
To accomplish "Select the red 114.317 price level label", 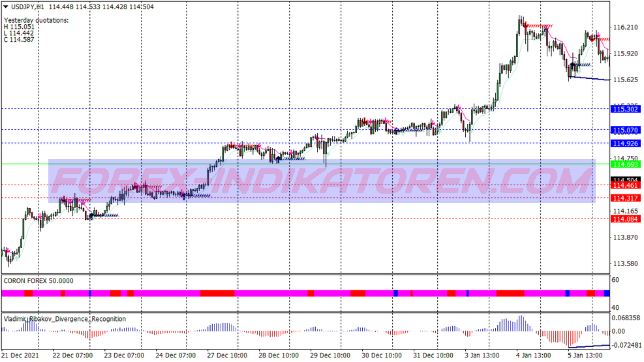I will click(626, 198).
